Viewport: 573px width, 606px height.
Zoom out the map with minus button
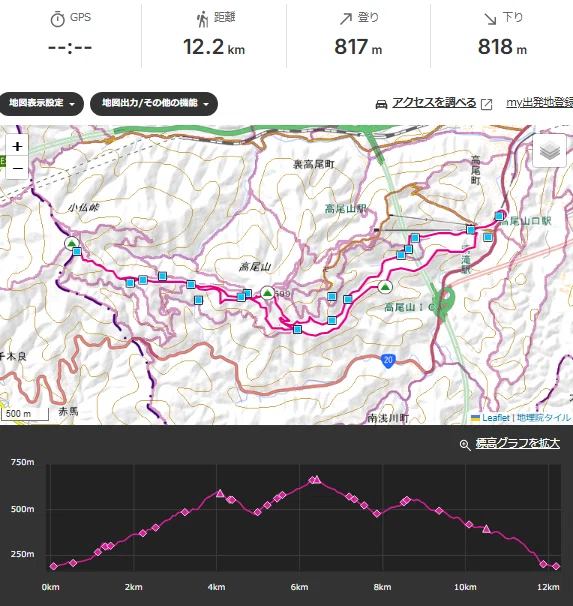[x=17, y=168]
